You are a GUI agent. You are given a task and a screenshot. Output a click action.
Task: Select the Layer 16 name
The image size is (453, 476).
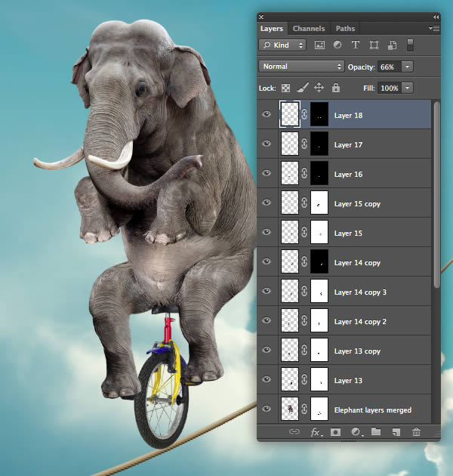click(348, 175)
